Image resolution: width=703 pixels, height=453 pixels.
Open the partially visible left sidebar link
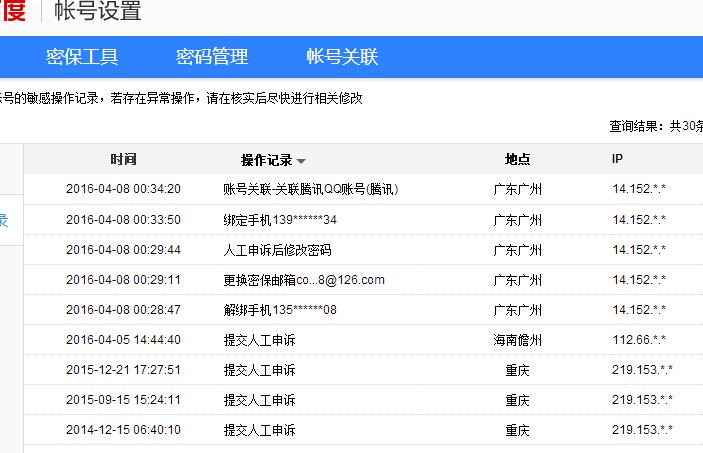(x=5, y=220)
